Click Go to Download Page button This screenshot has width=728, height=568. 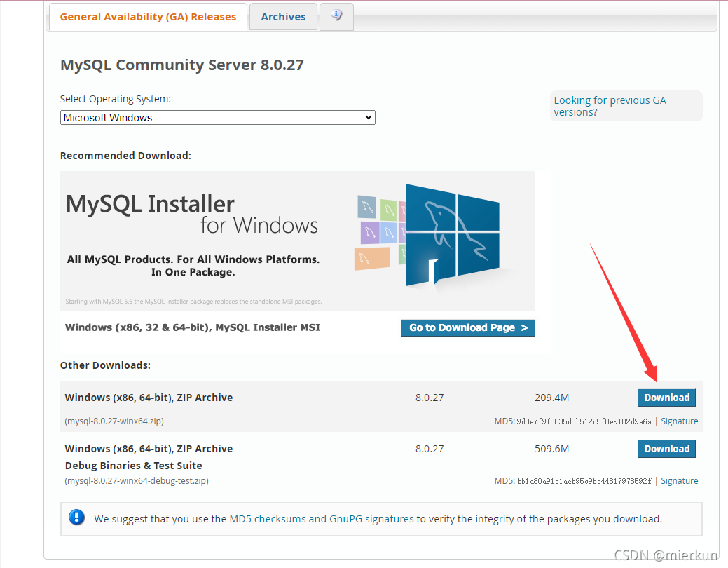pyautogui.click(x=468, y=327)
